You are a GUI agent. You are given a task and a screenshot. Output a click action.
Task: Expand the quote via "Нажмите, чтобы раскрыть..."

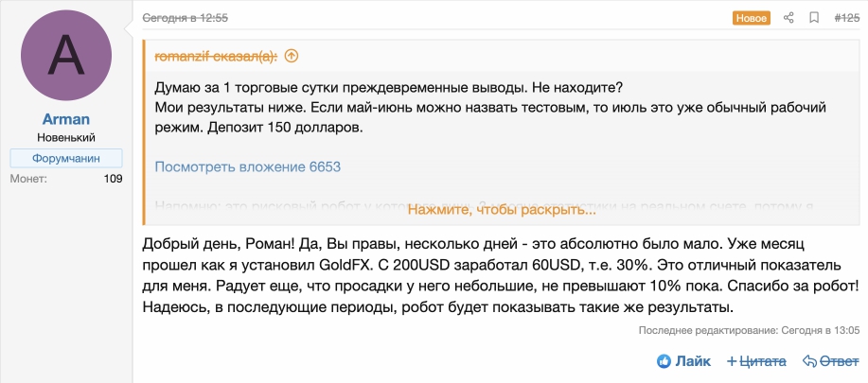(x=502, y=210)
